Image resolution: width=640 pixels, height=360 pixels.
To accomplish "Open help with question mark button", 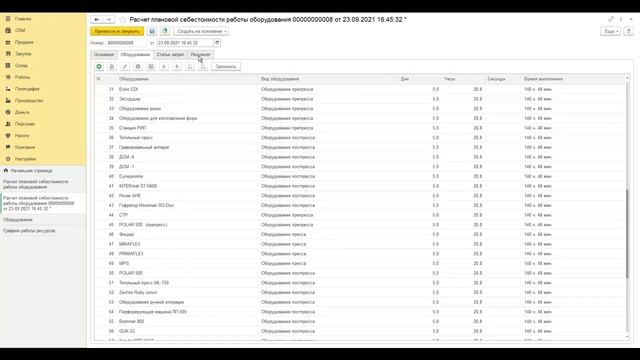I will point(629,31).
